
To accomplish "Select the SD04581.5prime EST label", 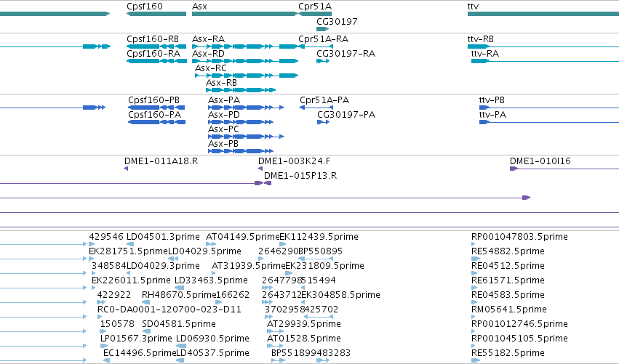I will pos(179,325).
